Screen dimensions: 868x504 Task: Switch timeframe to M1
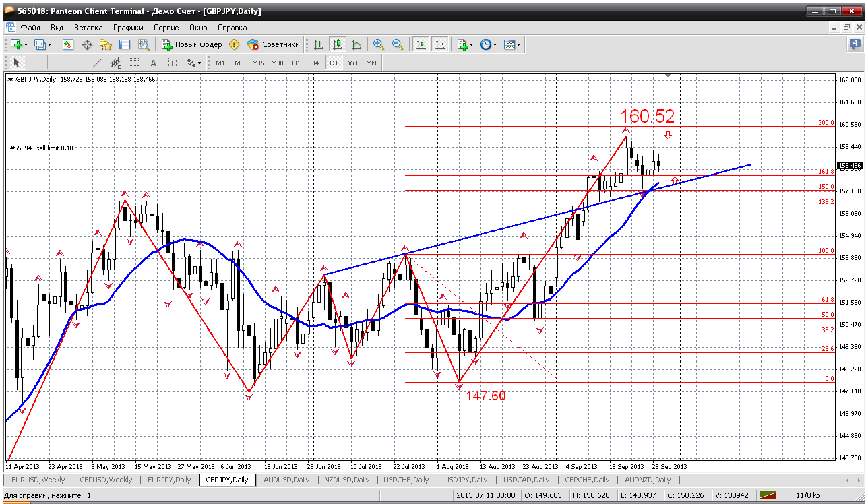[x=220, y=63]
